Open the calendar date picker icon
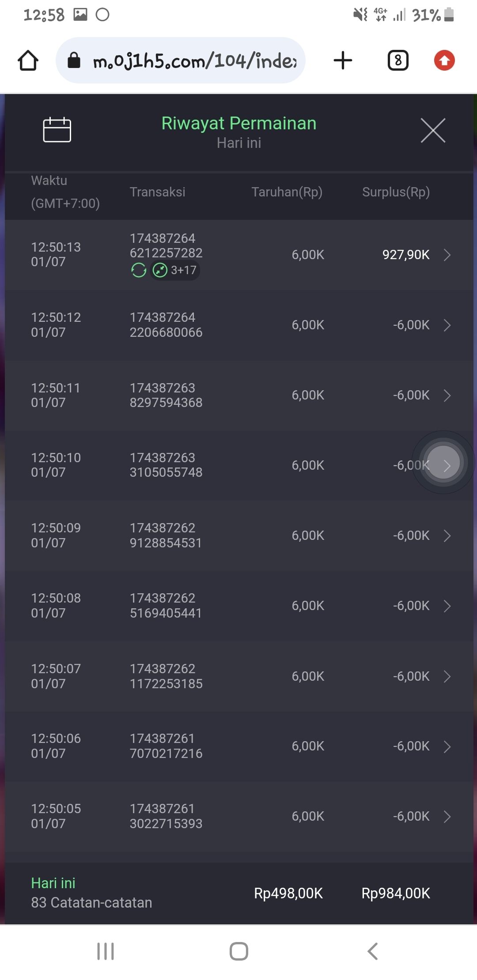 [57, 130]
